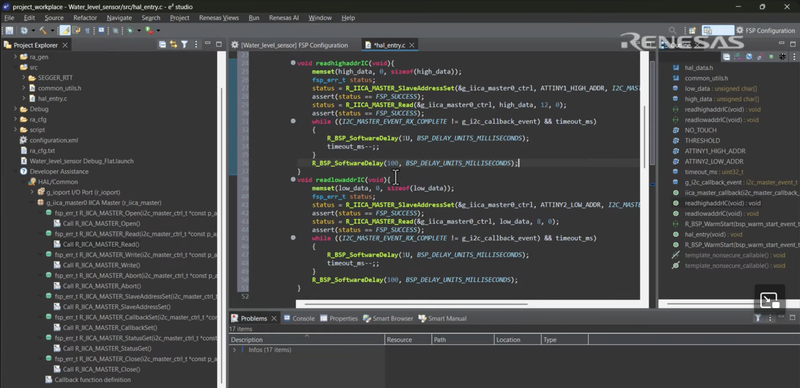
Task: Open the Debug launch dropdown arrow
Action: (139, 31)
